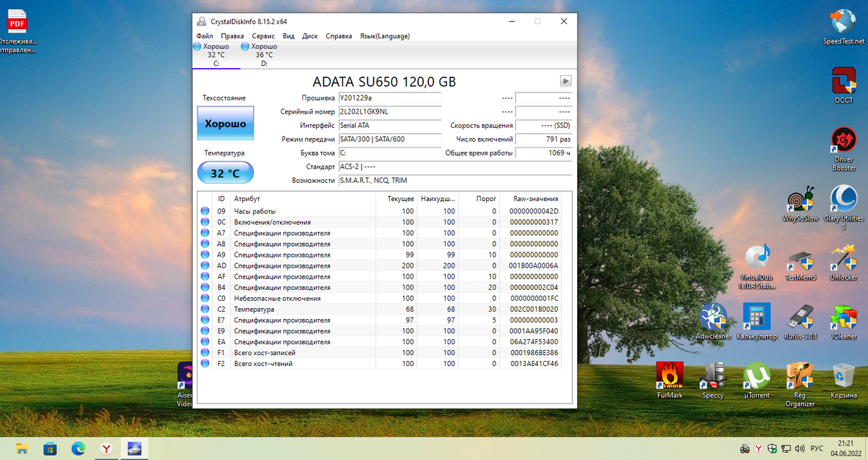Click the ID column header
This screenshot has width=868, height=460.
[x=221, y=198]
